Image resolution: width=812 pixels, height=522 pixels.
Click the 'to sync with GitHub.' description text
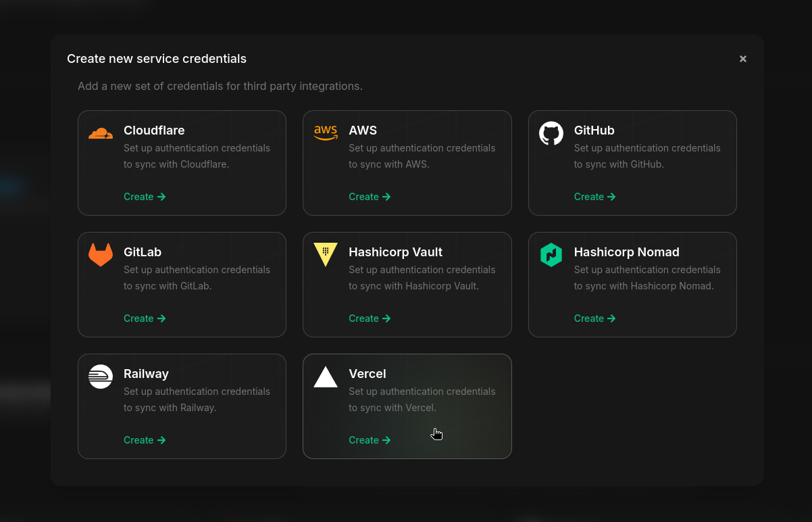619,164
